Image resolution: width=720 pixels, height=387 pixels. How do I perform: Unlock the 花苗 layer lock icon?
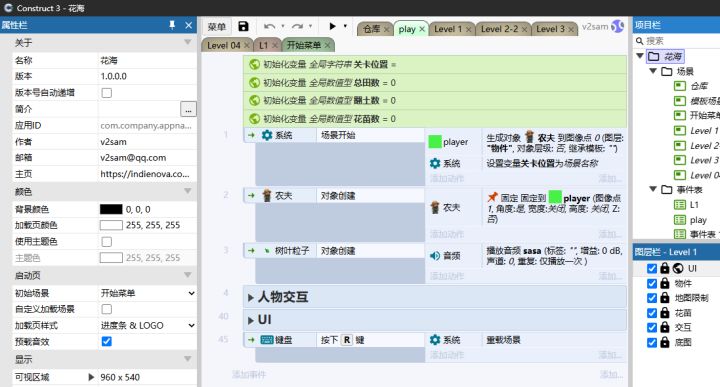[x=664, y=313]
